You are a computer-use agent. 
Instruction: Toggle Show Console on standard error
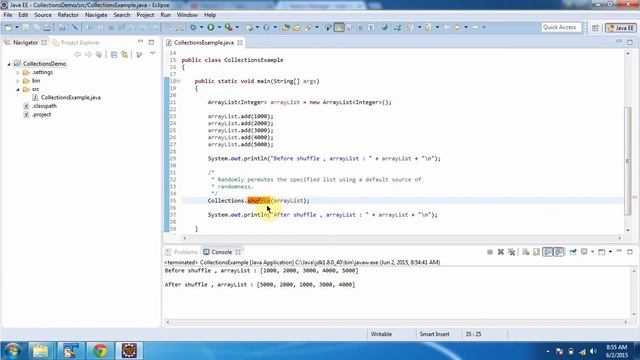click(x=559, y=252)
